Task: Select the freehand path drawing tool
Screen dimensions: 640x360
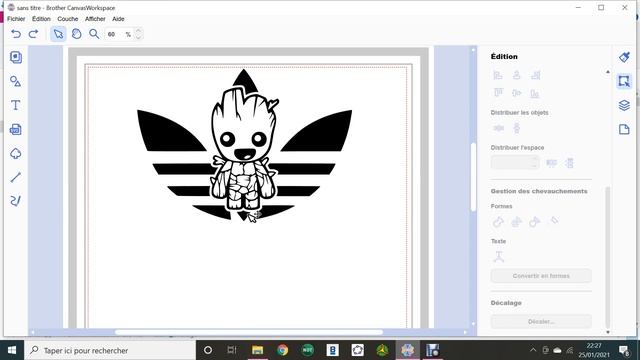Action: click(x=16, y=200)
